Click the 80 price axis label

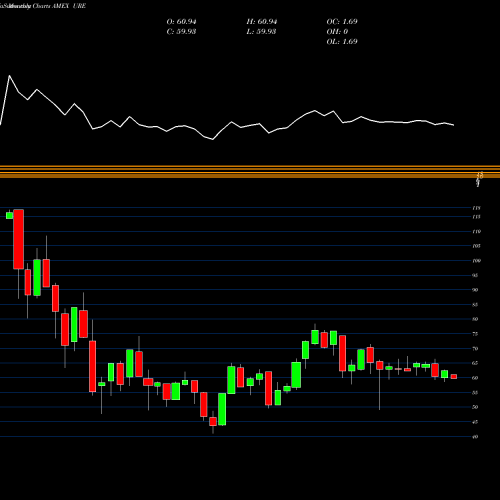click(475, 319)
